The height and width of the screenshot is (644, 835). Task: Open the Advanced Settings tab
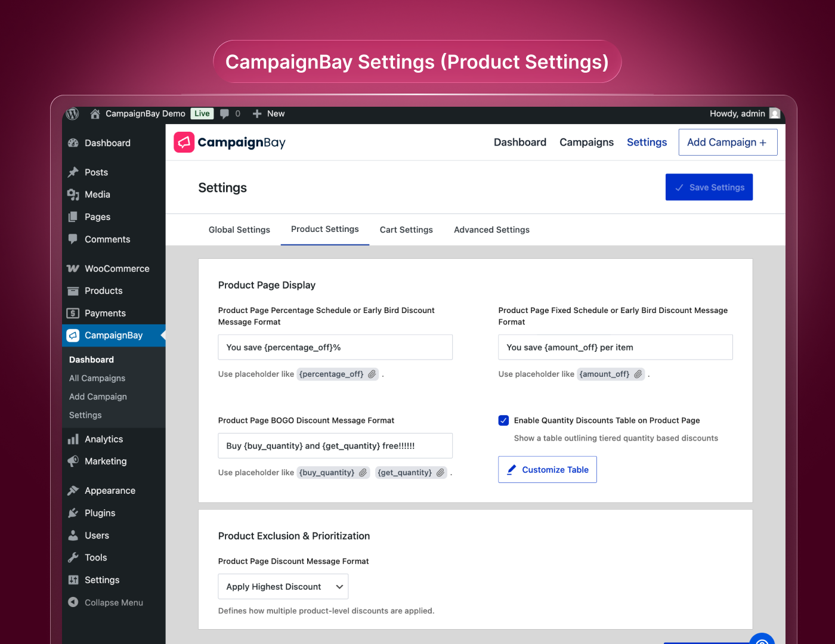(x=491, y=230)
